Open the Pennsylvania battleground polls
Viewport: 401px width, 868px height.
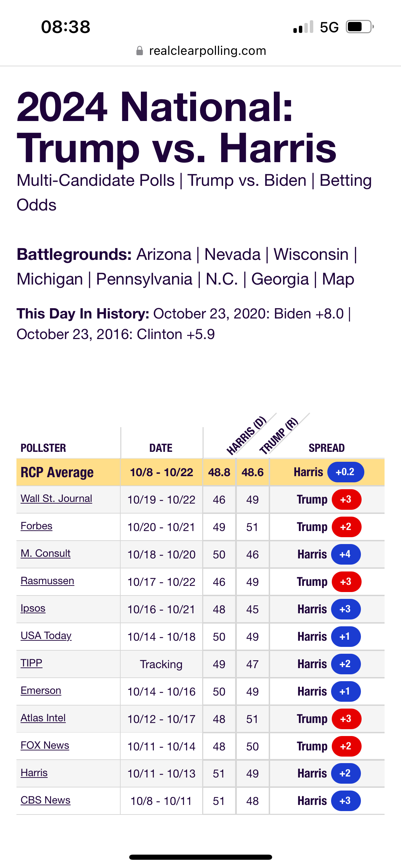pos(144,279)
